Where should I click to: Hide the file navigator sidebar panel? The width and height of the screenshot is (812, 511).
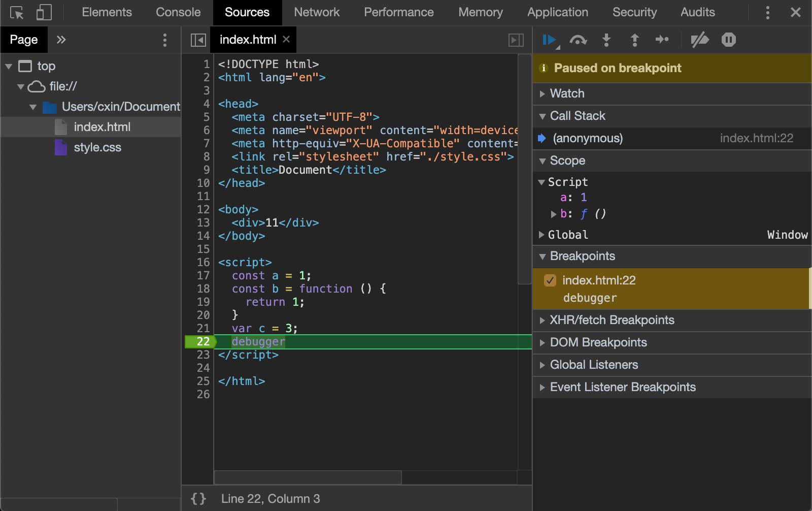coord(197,40)
